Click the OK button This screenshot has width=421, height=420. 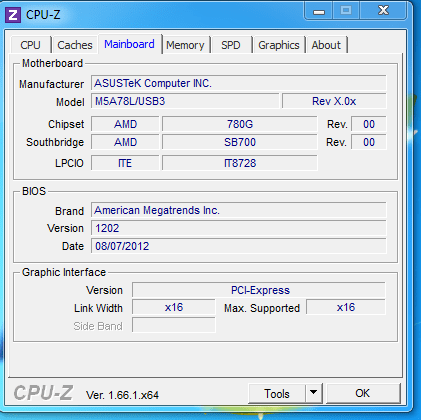[363, 394]
